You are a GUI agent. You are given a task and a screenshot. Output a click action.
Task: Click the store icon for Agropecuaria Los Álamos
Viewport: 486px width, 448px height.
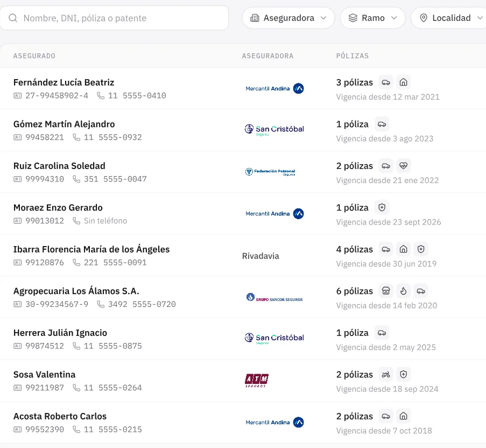(386, 291)
